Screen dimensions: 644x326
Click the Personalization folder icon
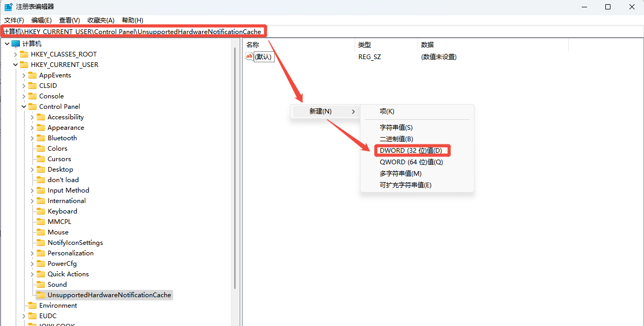(41, 253)
